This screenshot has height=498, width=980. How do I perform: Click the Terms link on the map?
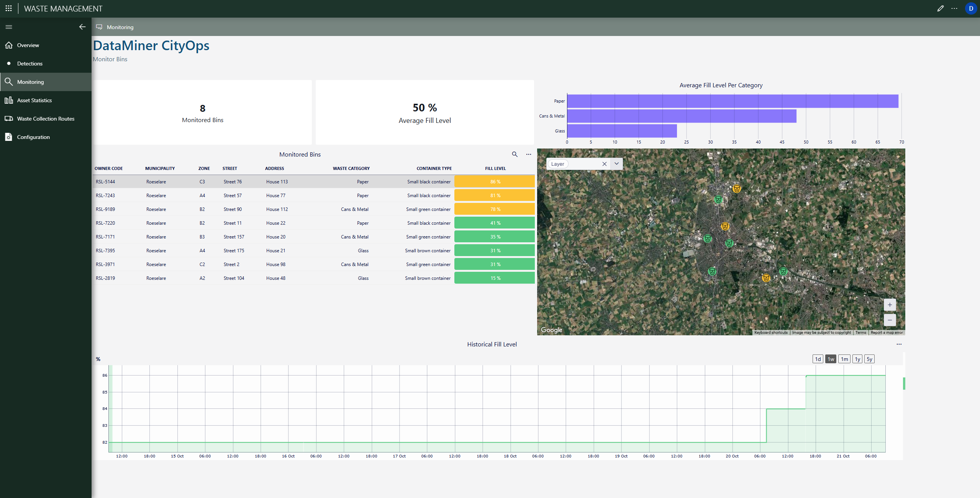[x=860, y=333]
